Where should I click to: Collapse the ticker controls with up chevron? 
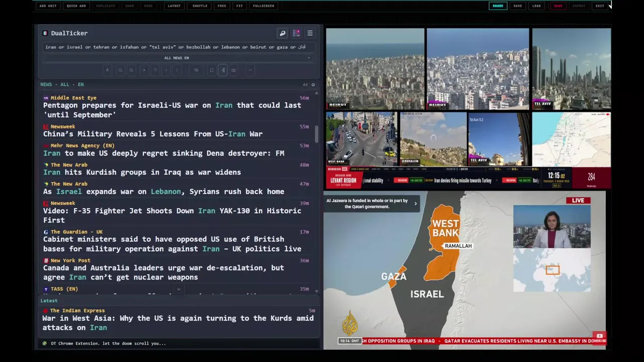[250, 70]
